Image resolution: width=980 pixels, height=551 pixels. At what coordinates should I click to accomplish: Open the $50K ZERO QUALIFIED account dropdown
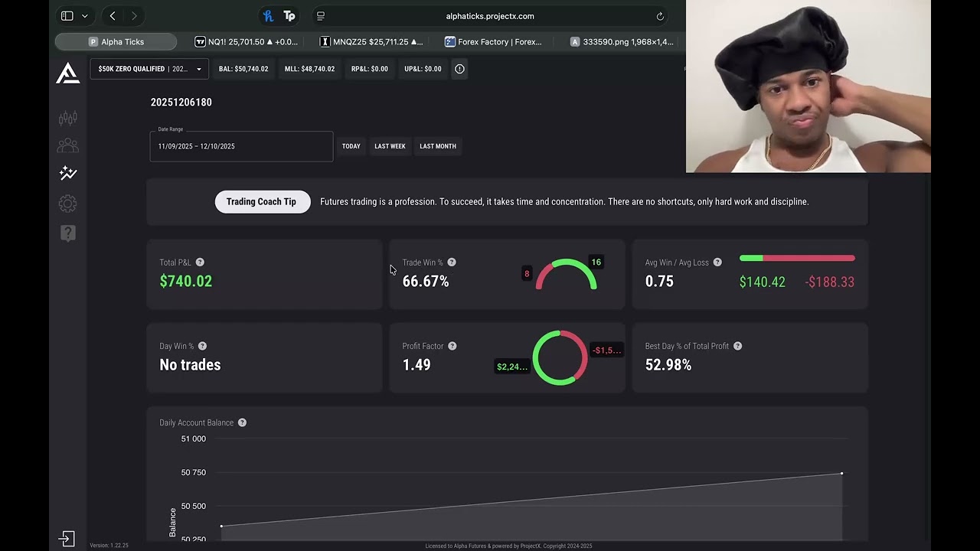tap(149, 69)
